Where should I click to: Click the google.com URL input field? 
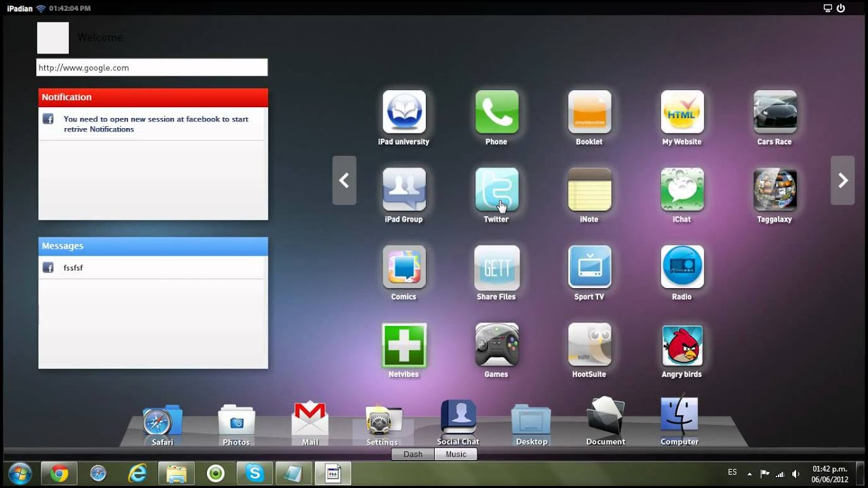pyautogui.click(x=152, y=68)
